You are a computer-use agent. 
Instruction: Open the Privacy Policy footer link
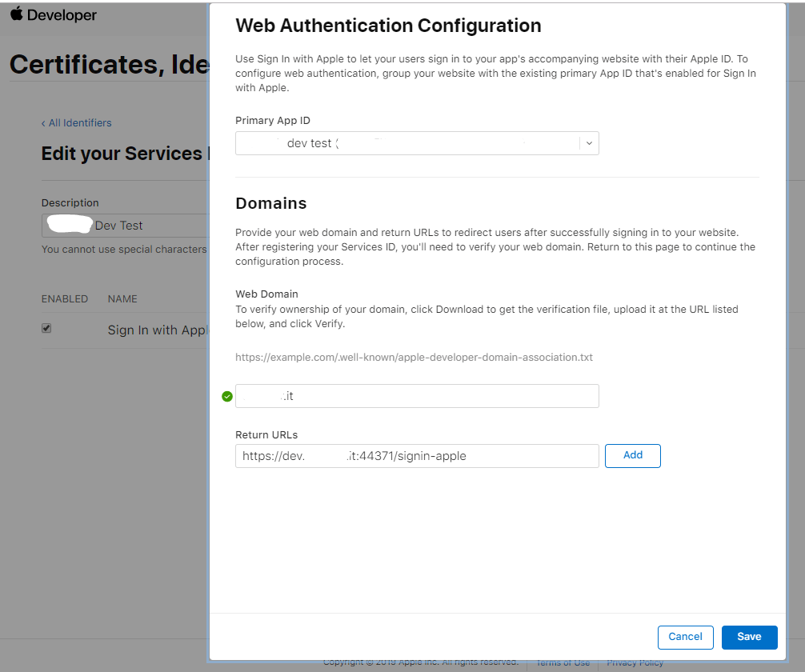coord(635,662)
